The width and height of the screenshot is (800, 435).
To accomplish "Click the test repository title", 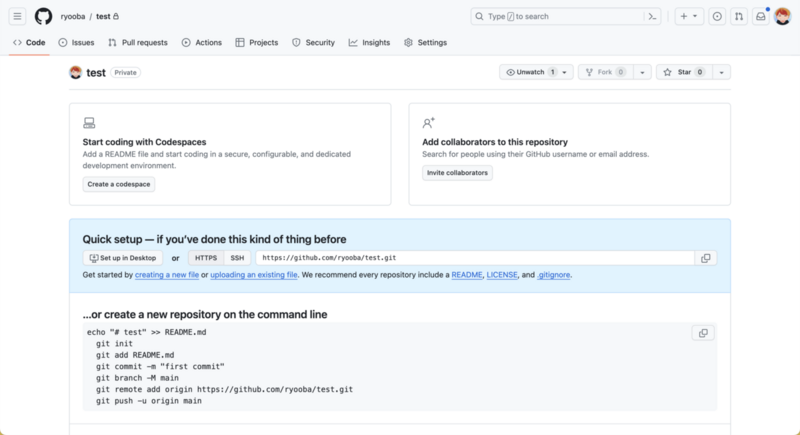I will coord(96,72).
